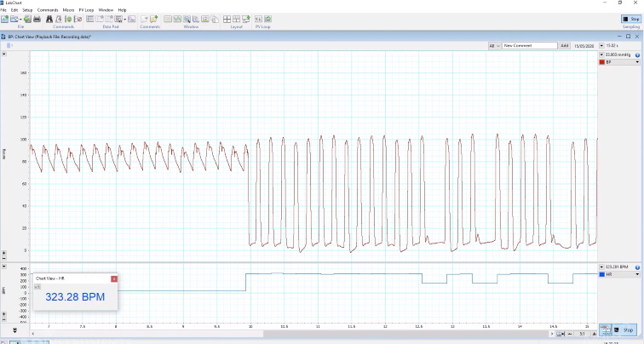Click the blue info icon for HR channel
The width and height of the screenshot is (644, 344).
tap(637, 267)
